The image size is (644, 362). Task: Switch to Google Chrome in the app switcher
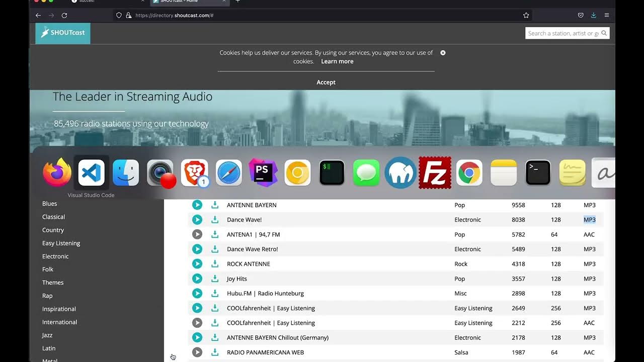469,172
